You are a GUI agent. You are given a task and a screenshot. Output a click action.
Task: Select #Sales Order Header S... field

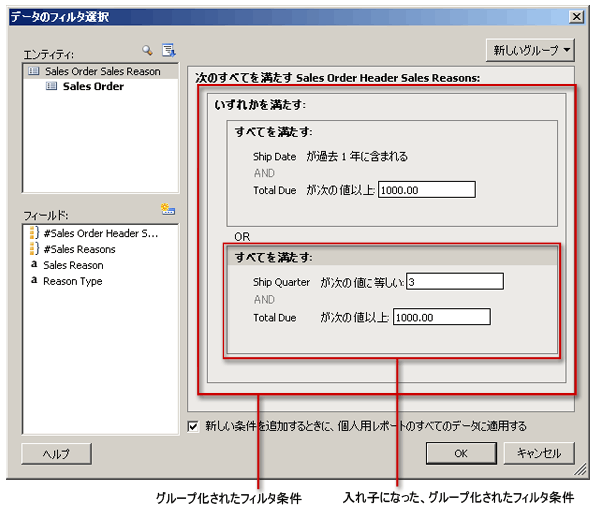pyautogui.click(x=100, y=233)
